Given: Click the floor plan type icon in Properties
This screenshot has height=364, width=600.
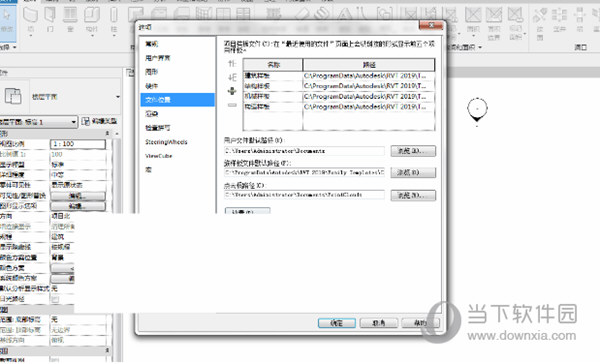Looking at the screenshot, I should pyautogui.click(x=13, y=96).
